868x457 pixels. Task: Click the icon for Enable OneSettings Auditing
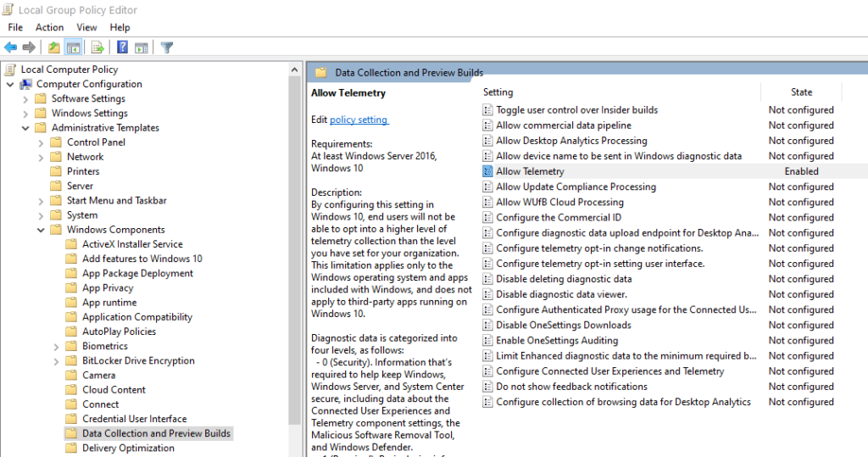pyautogui.click(x=487, y=340)
